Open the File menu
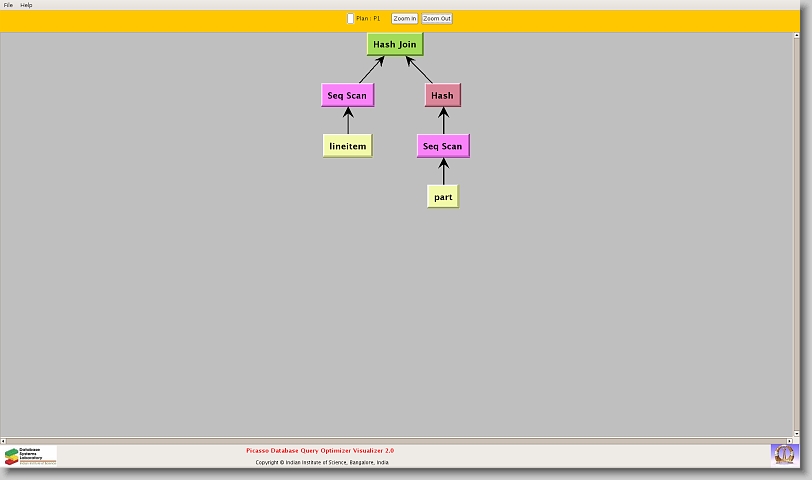The image size is (812, 480). tap(8, 5)
